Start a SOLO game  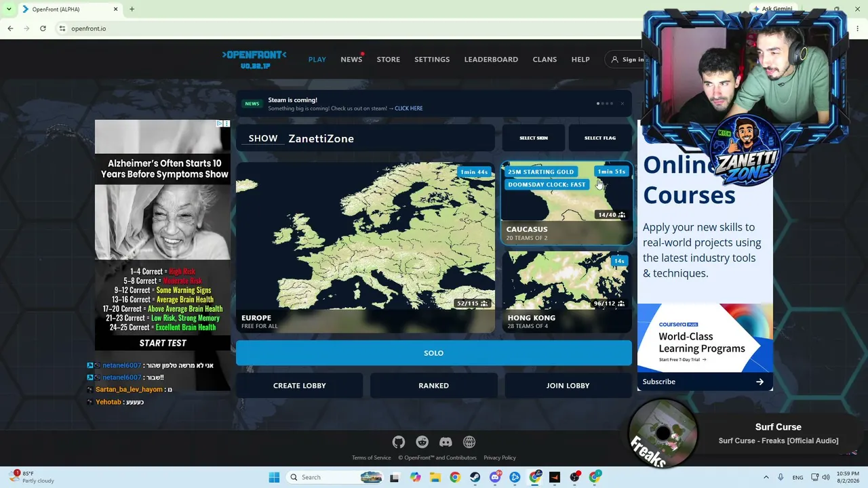[x=434, y=353]
